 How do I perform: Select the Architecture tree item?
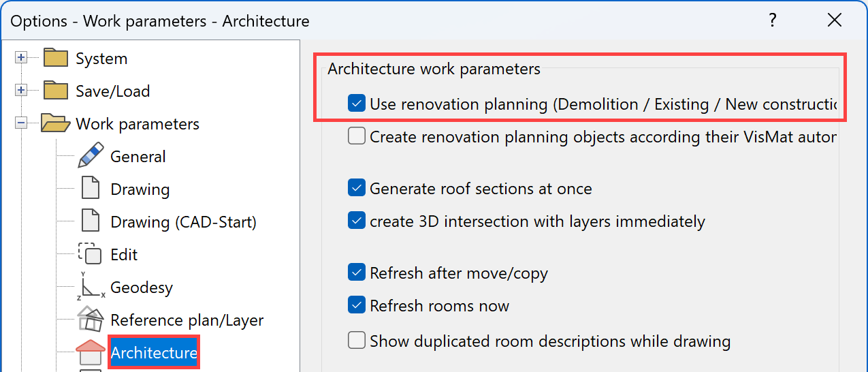point(154,353)
